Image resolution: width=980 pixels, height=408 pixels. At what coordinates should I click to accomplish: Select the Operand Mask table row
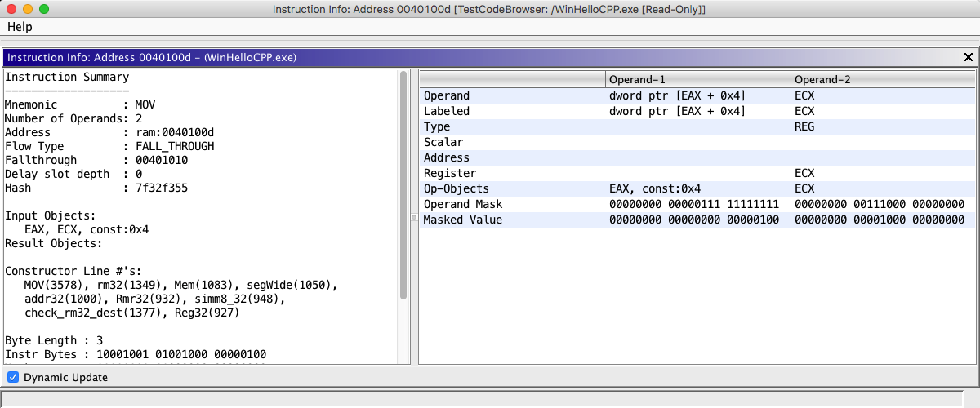coord(463,204)
